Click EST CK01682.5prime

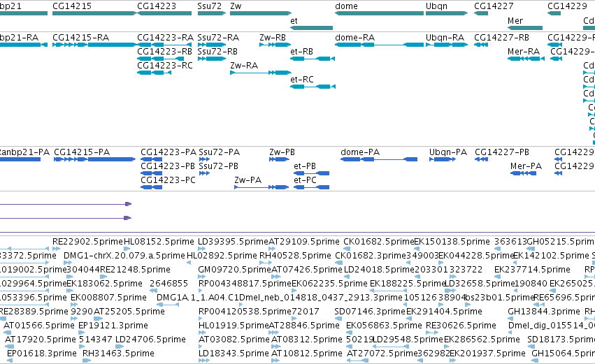tap(347, 249)
